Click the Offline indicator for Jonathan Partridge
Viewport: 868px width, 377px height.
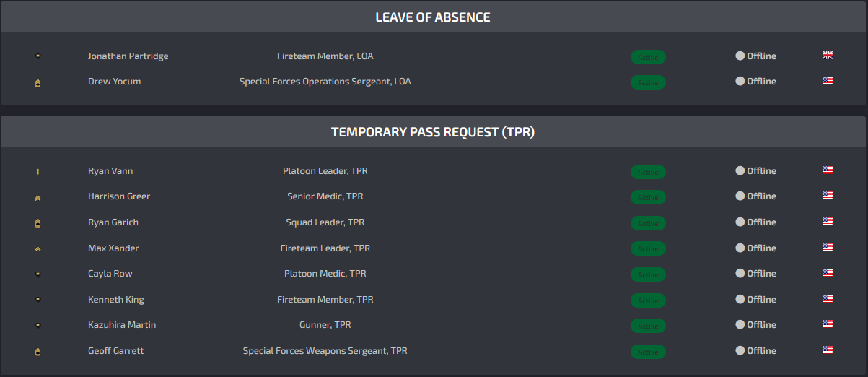[x=755, y=56]
